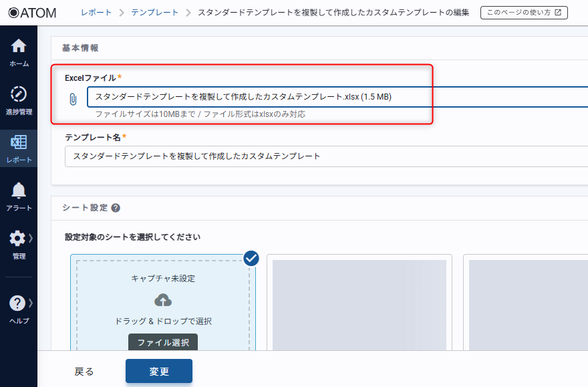The width and height of the screenshot is (588, 387).
Task: Click the 戻る back button
Action: pyautogui.click(x=84, y=372)
